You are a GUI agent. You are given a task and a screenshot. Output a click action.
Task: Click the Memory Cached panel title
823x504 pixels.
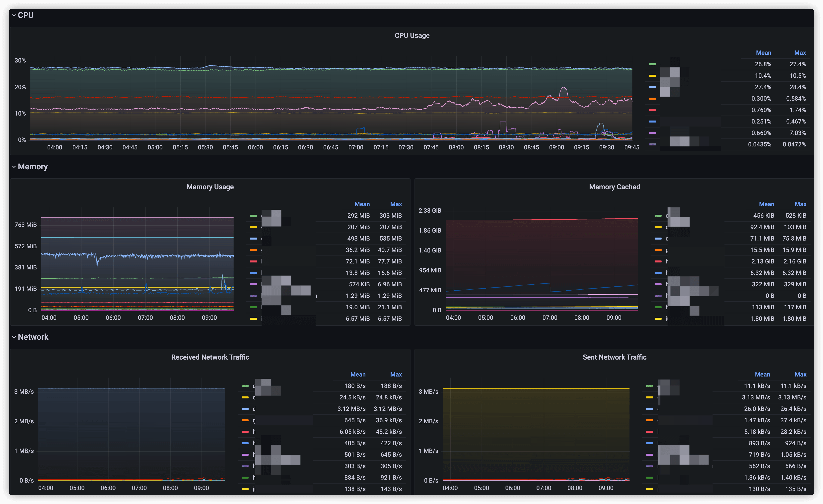coord(614,187)
